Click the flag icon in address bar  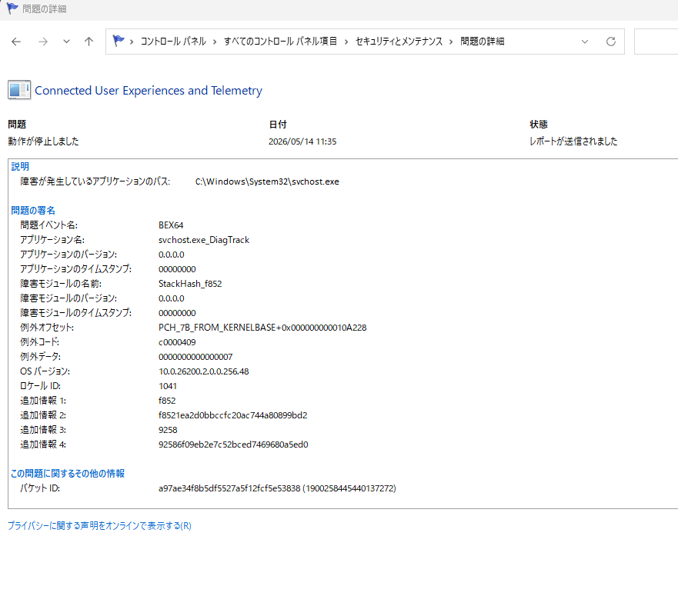click(118, 41)
